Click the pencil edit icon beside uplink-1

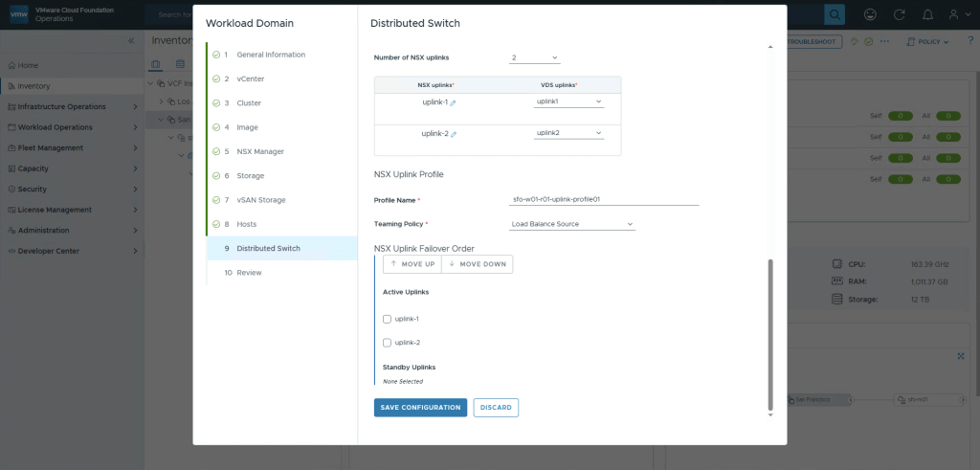[x=454, y=102]
